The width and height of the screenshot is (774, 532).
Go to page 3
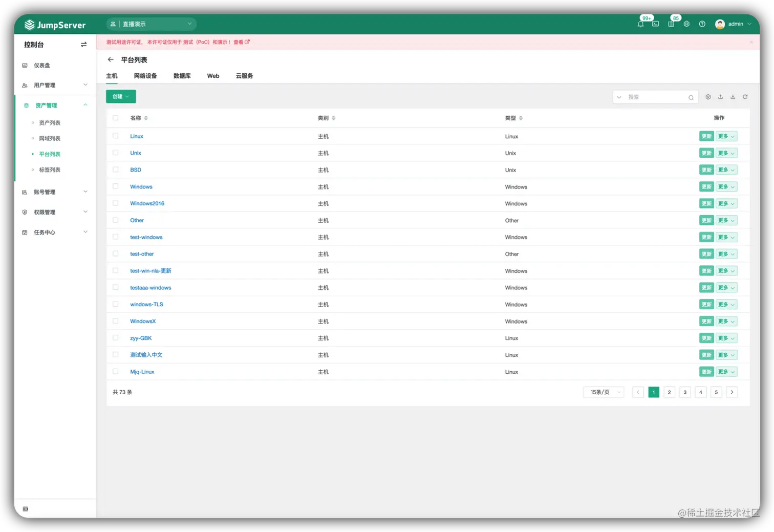685,392
